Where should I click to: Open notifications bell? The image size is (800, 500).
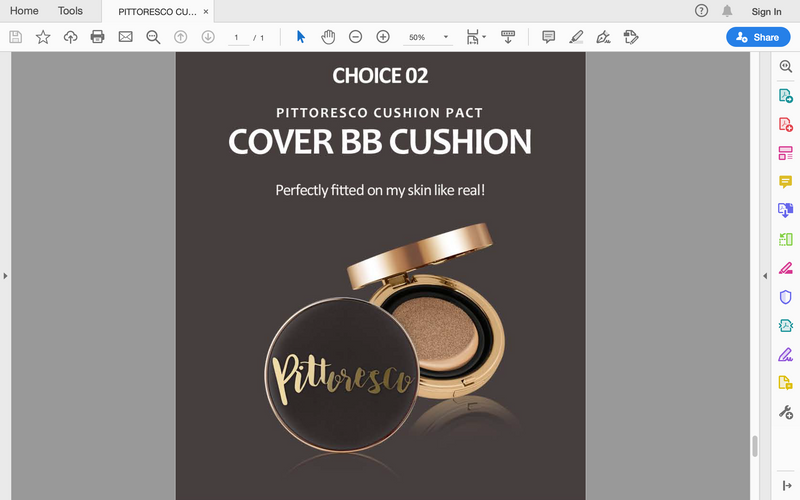click(x=727, y=11)
